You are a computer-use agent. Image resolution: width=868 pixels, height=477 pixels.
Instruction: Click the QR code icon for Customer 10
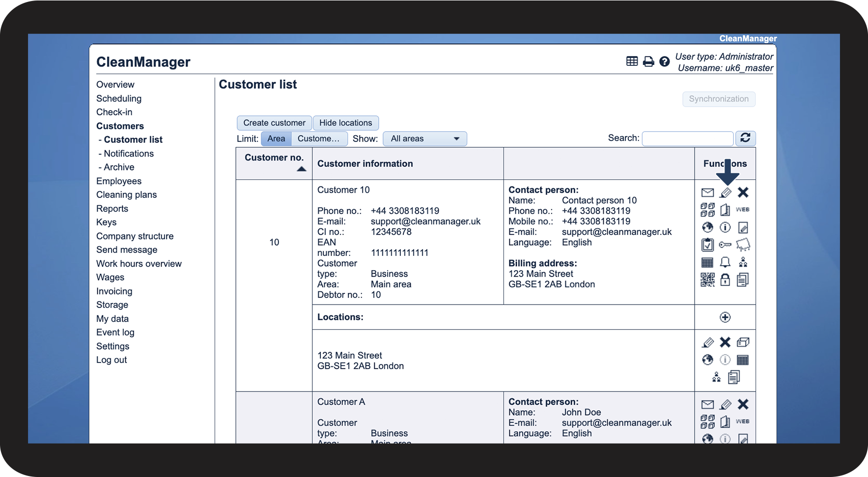707,280
